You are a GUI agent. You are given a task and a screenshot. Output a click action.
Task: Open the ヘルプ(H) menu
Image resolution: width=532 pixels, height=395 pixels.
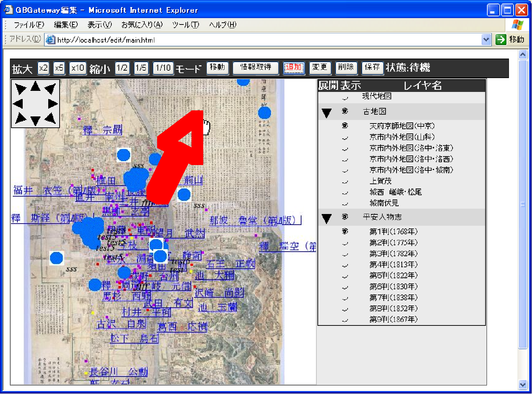pos(222,25)
